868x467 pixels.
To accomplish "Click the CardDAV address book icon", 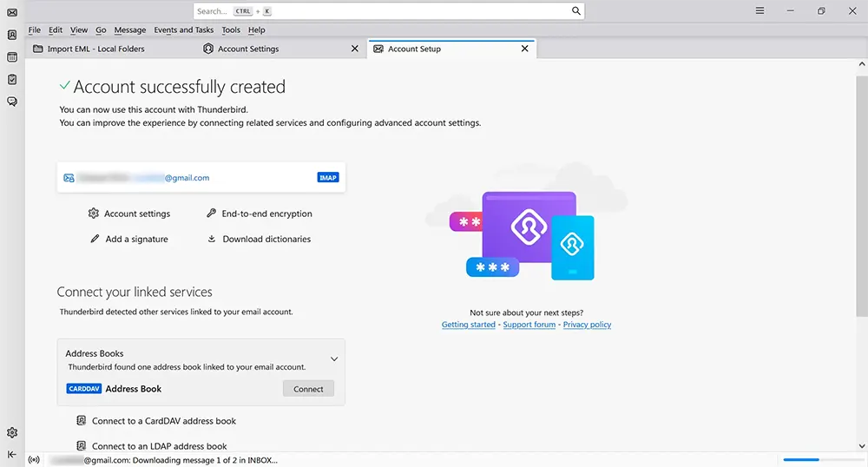I will (82, 420).
